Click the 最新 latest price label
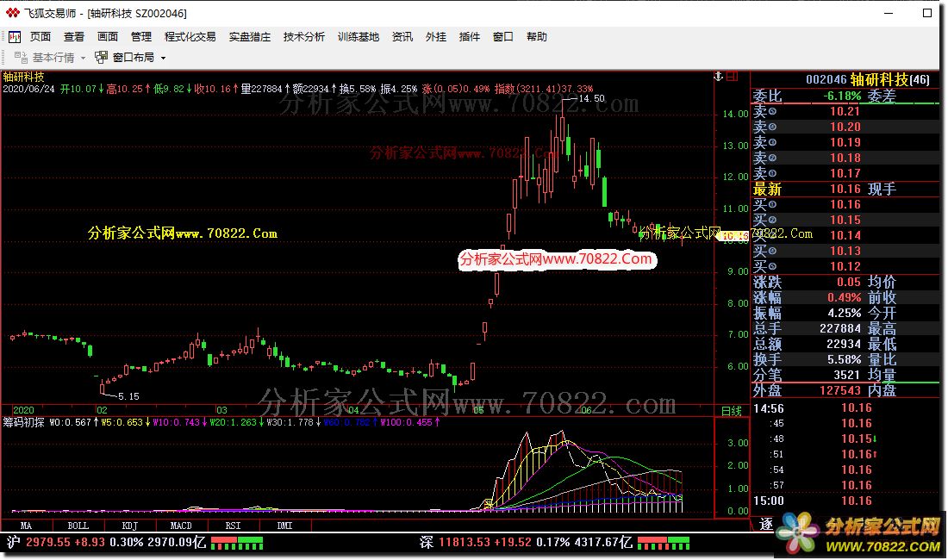The image size is (948, 560). 767,189
